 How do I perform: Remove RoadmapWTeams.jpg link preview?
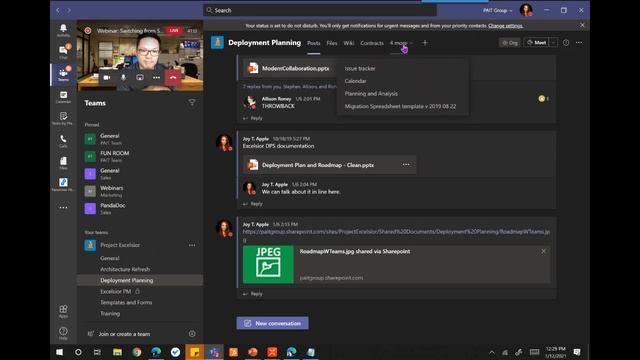coord(543,251)
